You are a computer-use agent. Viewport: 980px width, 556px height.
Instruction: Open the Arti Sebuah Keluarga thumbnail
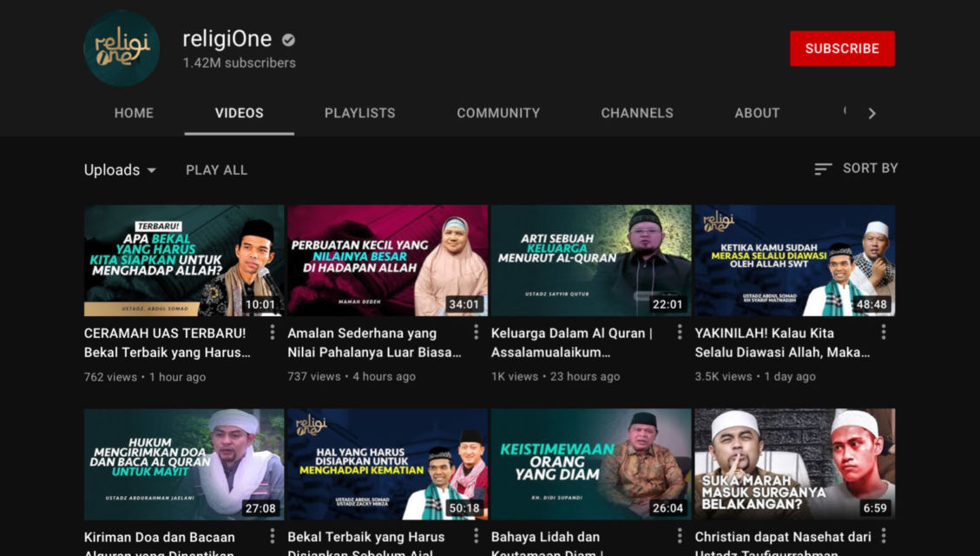[591, 260]
